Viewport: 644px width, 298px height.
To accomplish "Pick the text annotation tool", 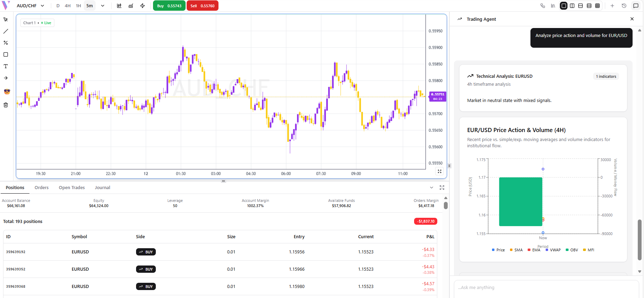I will coord(6,66).
